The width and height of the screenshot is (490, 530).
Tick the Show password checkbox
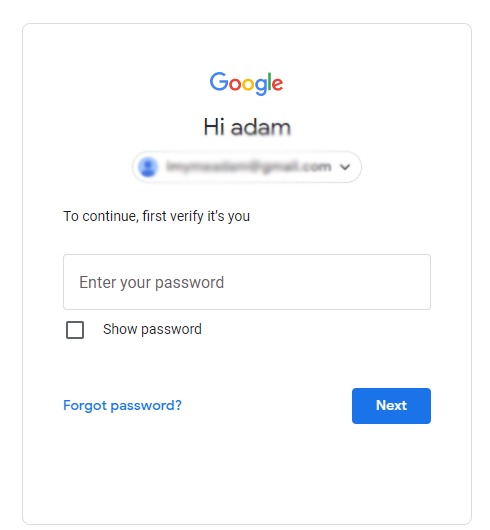coord(75,330)
